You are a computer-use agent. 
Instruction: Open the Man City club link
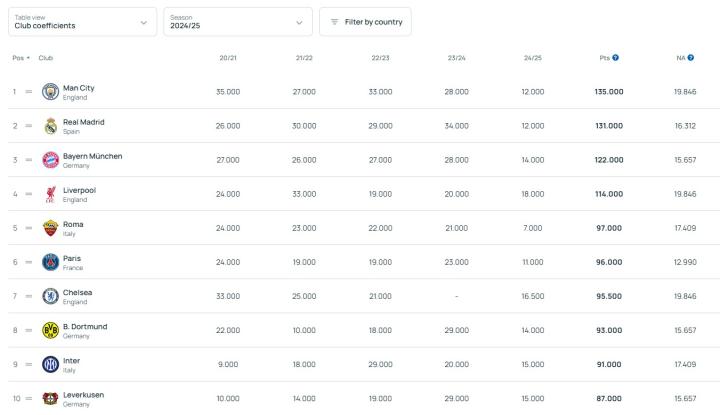(x=79, y=88)
